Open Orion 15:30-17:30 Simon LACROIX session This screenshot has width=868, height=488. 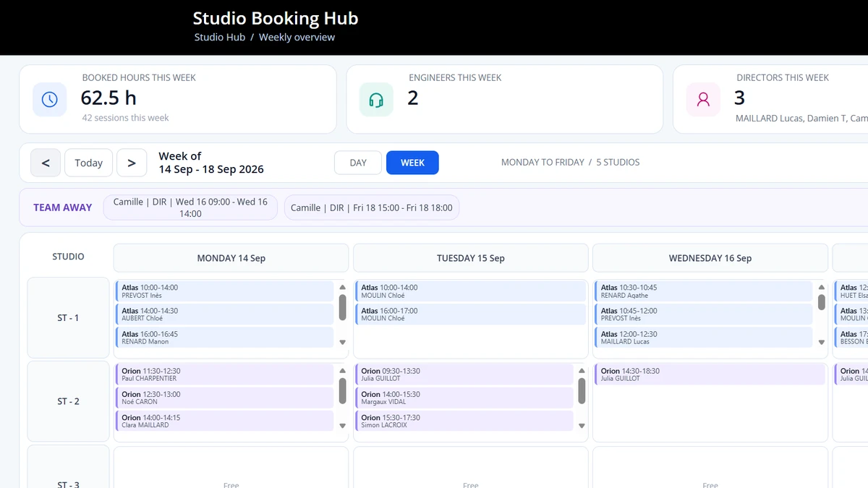pyautogui.click(x=464, y=421)
